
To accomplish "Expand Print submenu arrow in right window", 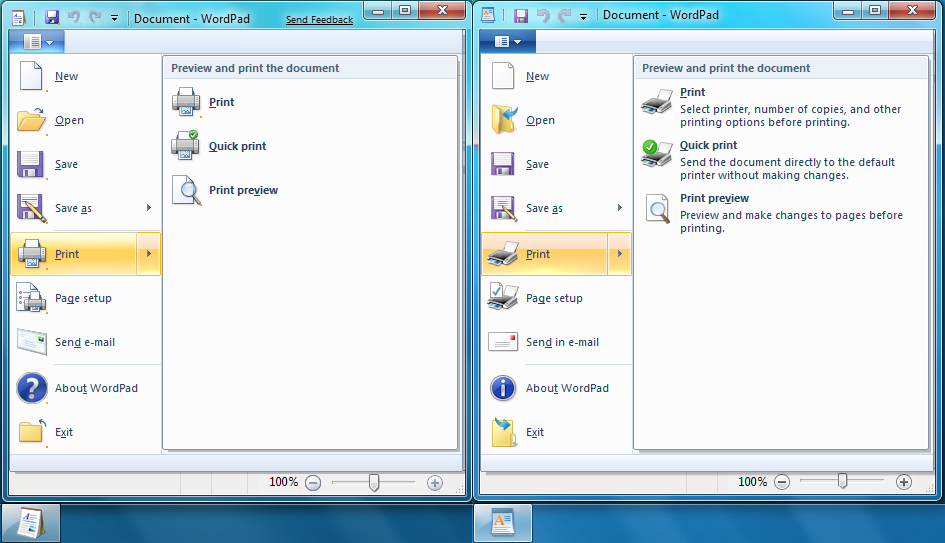I will point(620,254).
